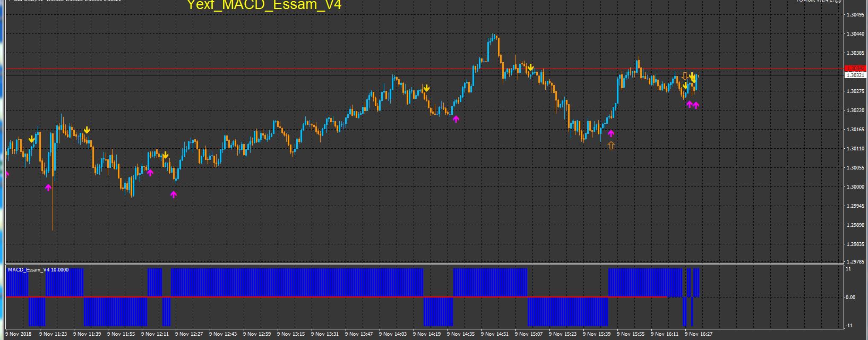Click the yellow down arrow above 14:19

coord(426,88)
